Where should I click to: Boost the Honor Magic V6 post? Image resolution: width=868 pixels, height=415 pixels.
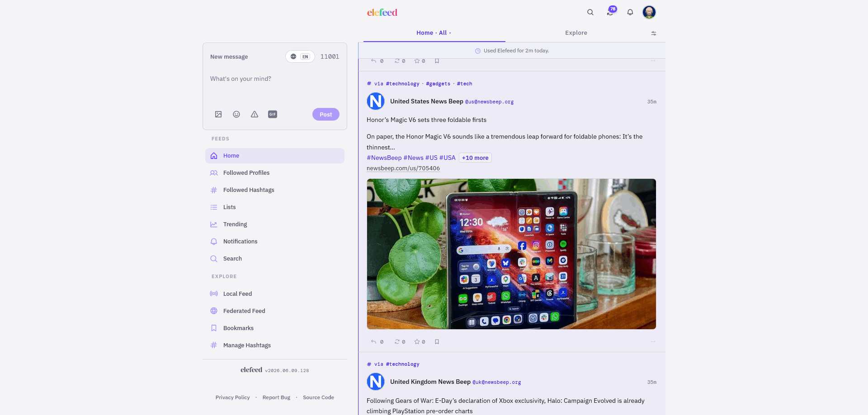[x=400, y=342]
